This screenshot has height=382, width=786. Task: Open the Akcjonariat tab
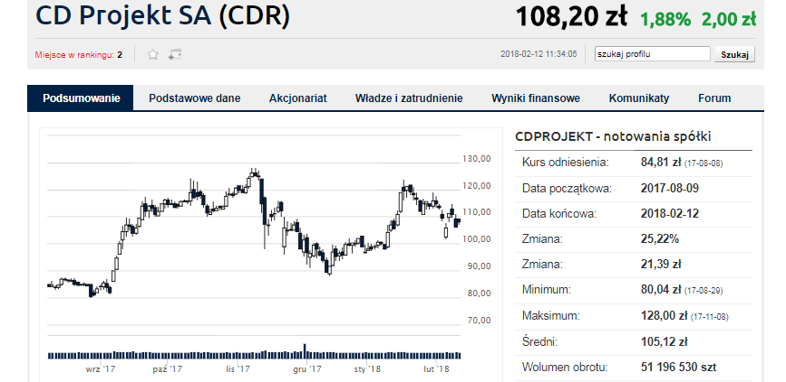click(298, 98)
